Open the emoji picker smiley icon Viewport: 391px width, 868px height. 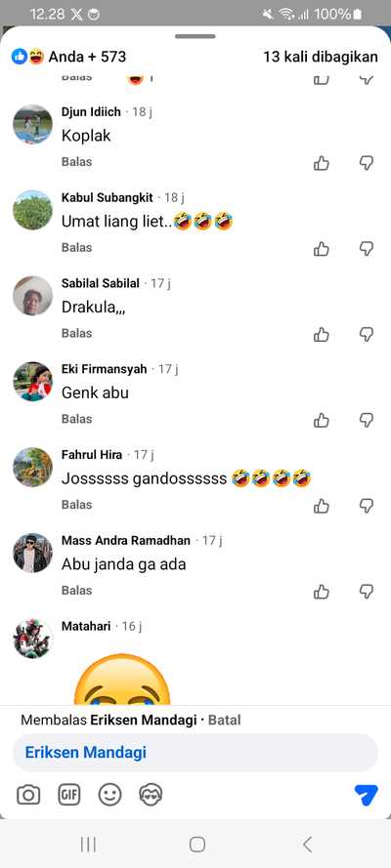109,796
